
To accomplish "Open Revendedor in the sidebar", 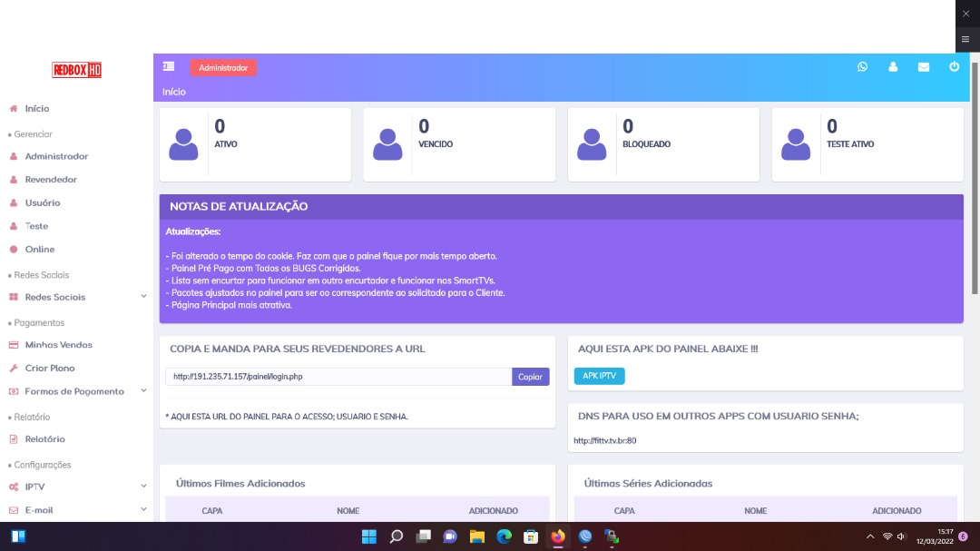I will click(51, 180).
